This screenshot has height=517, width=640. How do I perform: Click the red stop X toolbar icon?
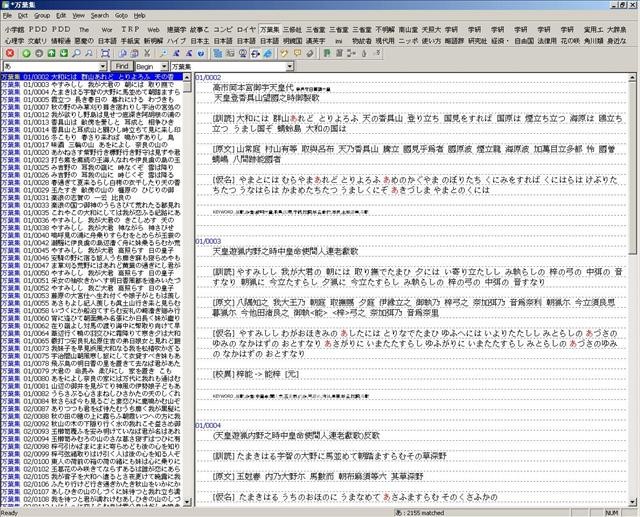[10, 53]
